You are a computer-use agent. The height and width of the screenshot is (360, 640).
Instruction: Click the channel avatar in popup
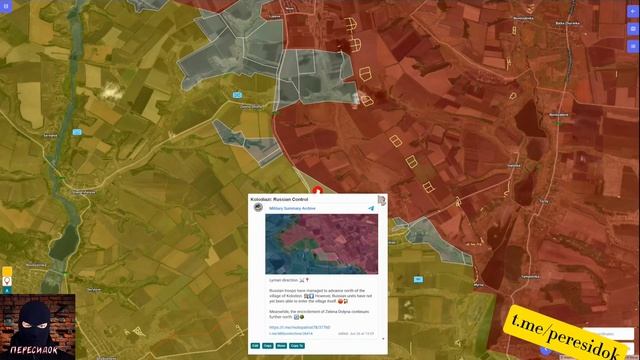(258, 208)
